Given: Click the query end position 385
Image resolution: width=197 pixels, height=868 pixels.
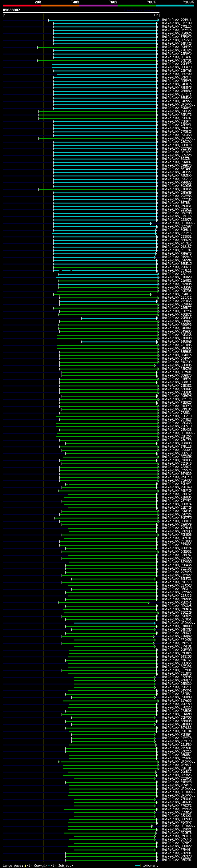Looking at the screenshot, I should (155, 15).
